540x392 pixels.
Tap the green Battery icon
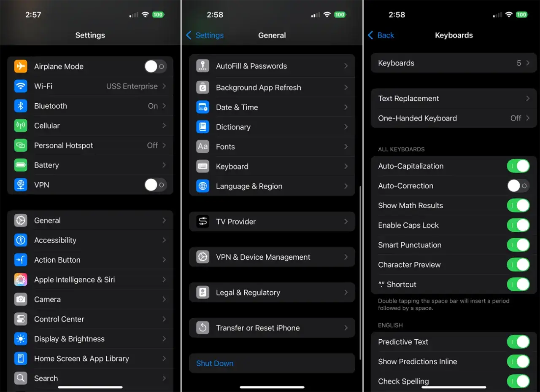pos(21,165)
